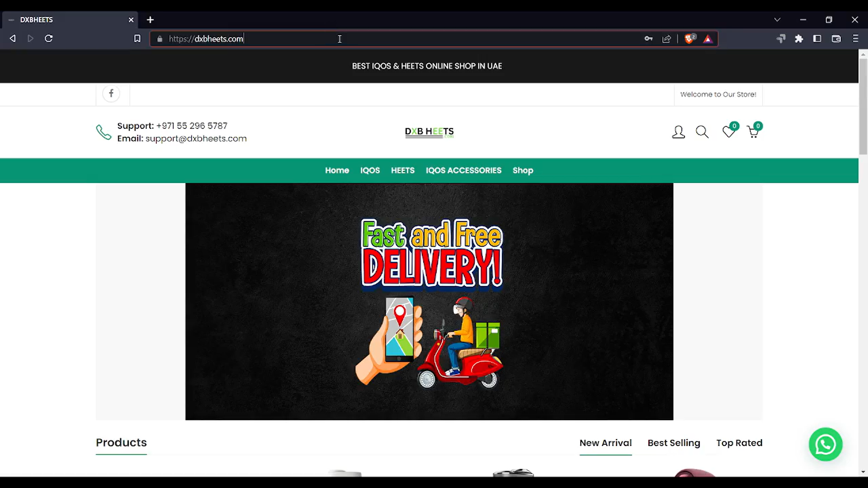This screenshot has height=488, width=868.
Task: View site security via the padlock icon
Action: click(x=160, y=39)
